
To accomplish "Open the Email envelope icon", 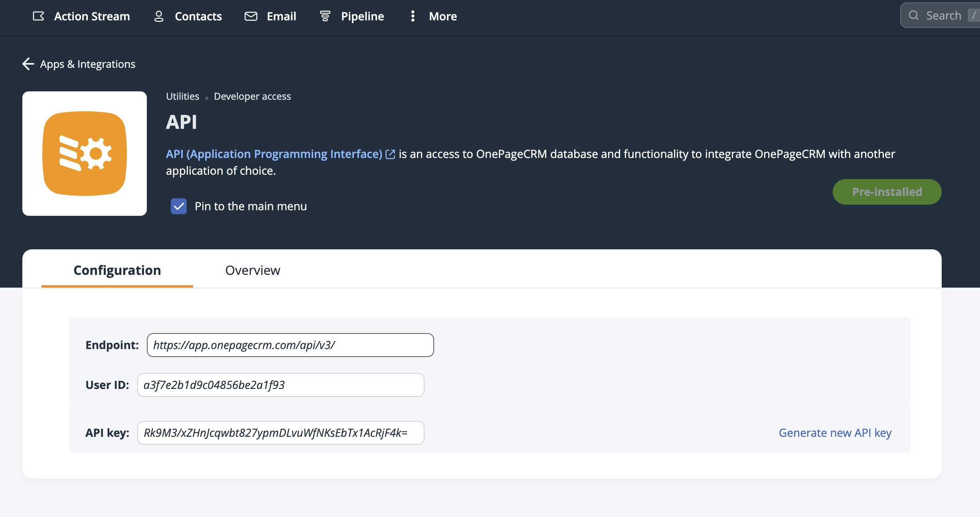I will 251,16.
